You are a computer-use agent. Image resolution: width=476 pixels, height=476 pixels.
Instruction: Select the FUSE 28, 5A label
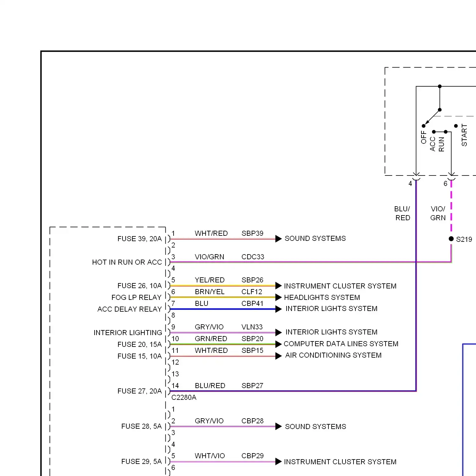pos(142,426)
